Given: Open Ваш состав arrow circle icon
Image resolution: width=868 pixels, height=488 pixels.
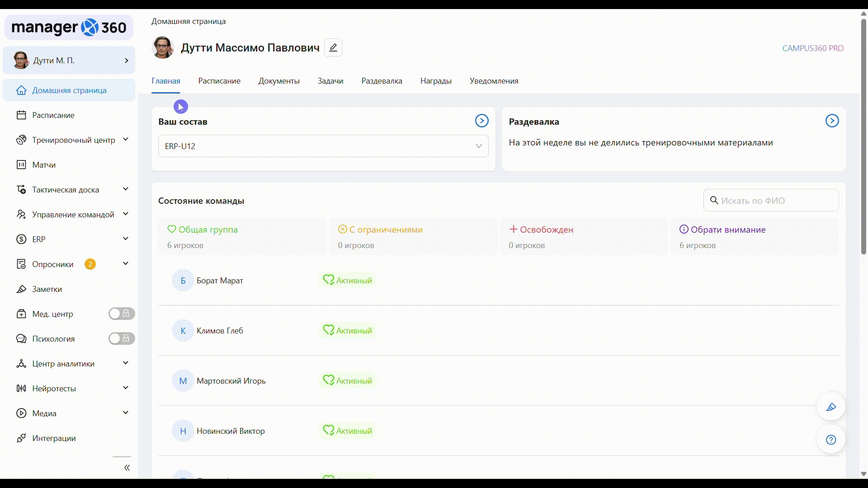Looking at the screenshot, I should [481, 121].
